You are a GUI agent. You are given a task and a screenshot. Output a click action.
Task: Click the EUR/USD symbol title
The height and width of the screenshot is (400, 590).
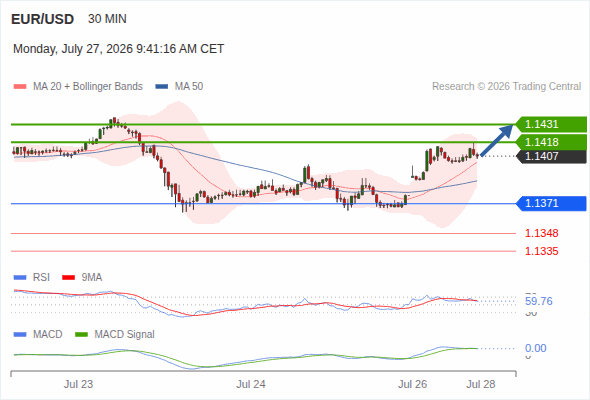[43, 19]
